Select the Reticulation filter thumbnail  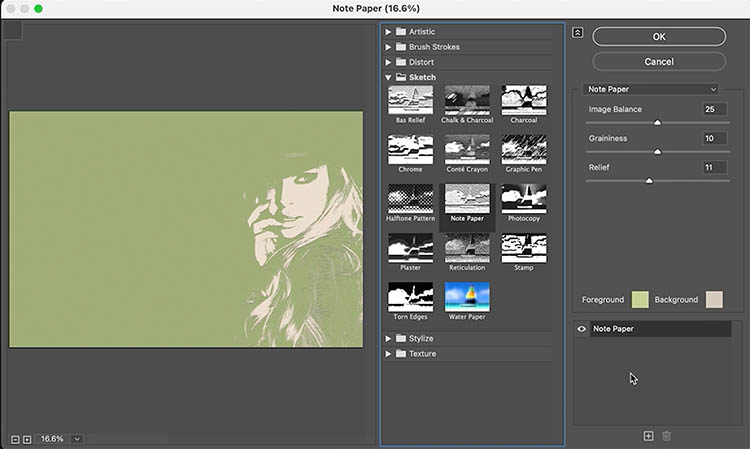point(467,248)
